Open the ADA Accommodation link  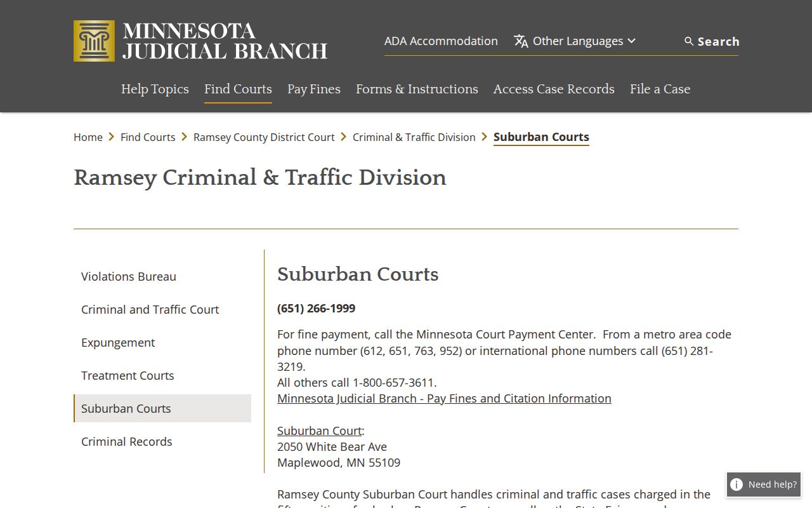441,41
